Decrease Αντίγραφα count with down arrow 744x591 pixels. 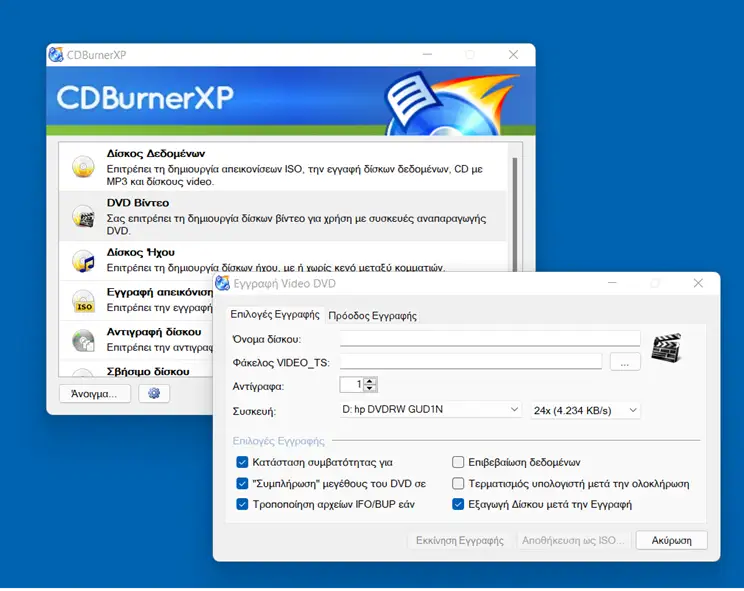click(370, 388)
